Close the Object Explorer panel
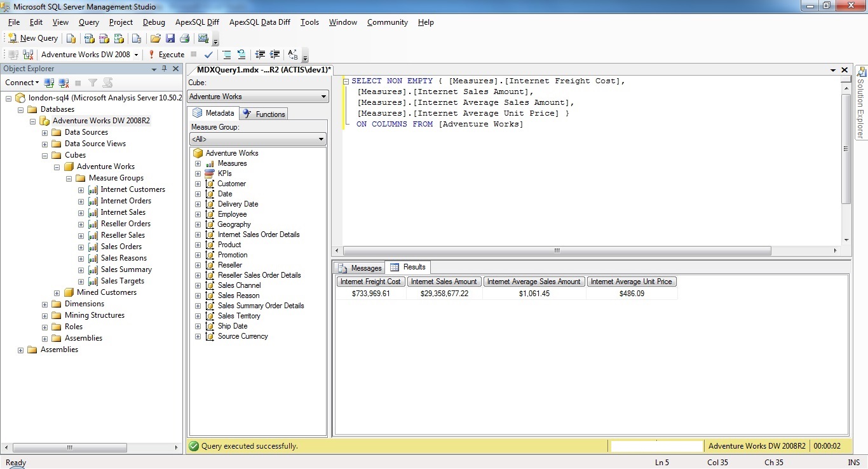 176,69
